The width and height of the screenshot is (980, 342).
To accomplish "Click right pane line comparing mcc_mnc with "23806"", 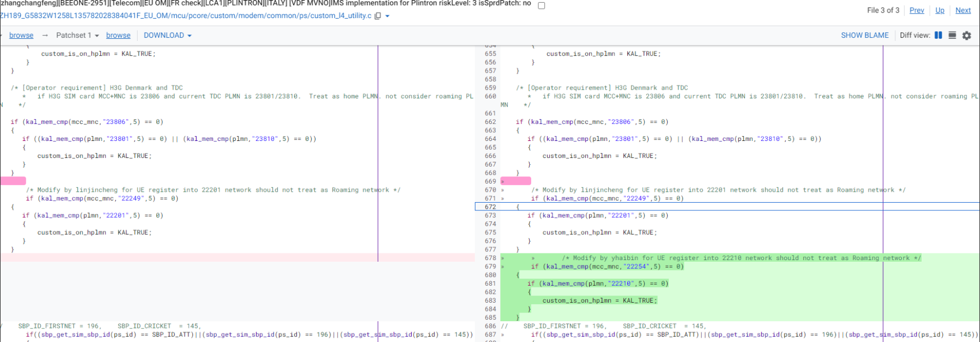I will pos(592,122).
